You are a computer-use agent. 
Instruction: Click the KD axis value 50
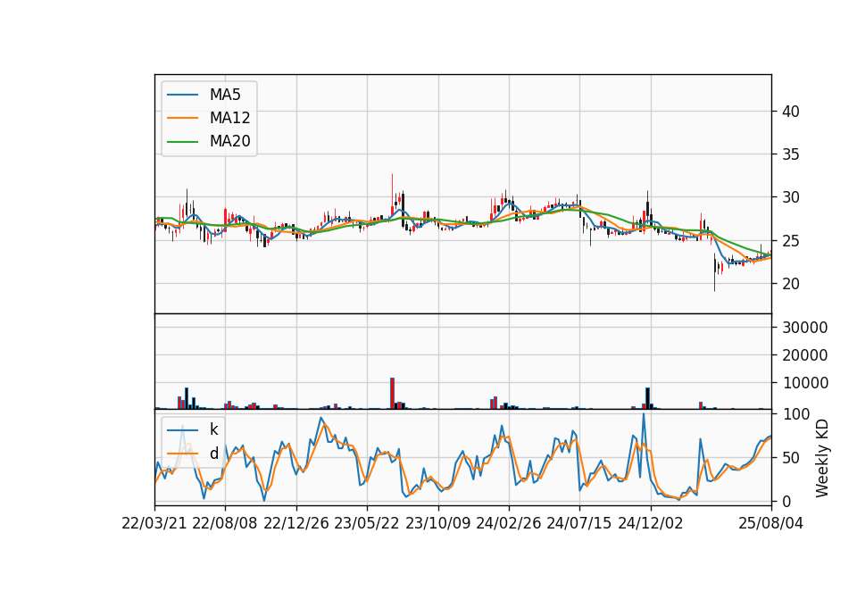click(x=790, y=458)
